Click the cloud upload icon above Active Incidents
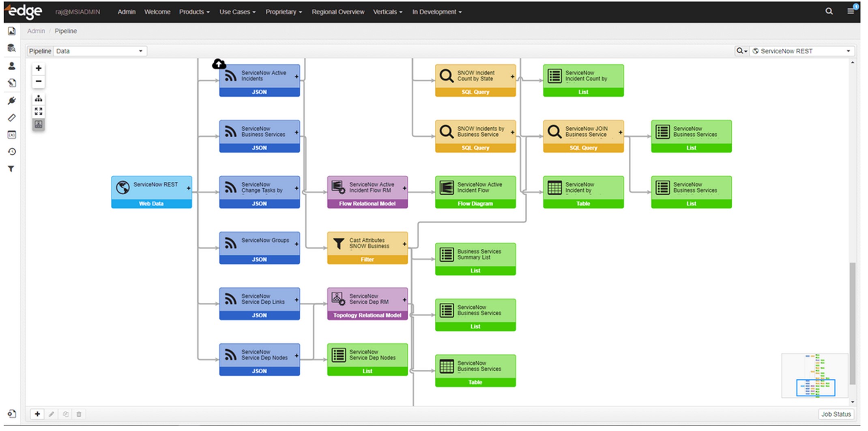 click(219, 64)
